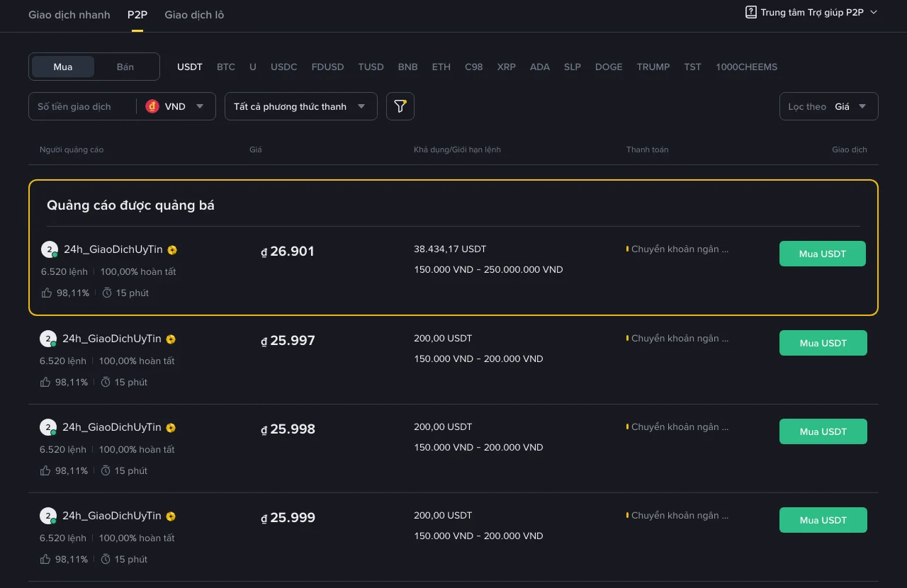Open promoted advertiser name 24h_GiaoDichUyTin
This screenshot has height=588, width=907.
(x=113, y=249)
